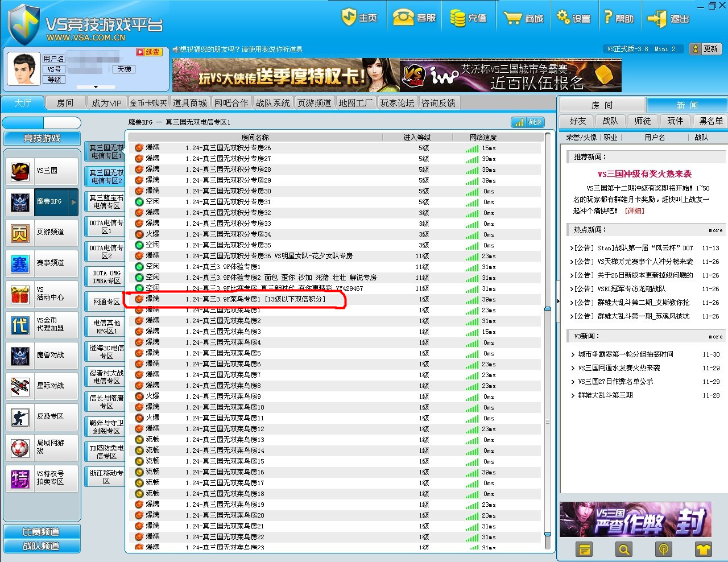Select 魔兽RPG game icon in sidebar
This screenshot has width=728, height=562.
20,201
